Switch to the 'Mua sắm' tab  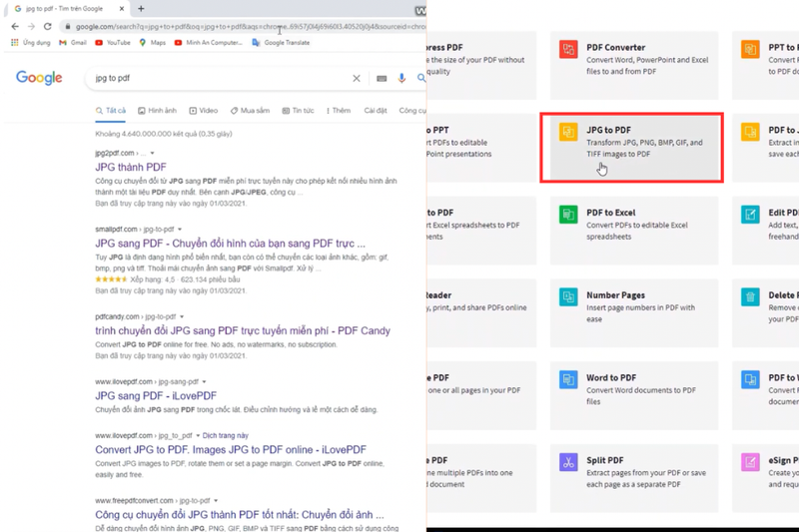pos(250,111)
